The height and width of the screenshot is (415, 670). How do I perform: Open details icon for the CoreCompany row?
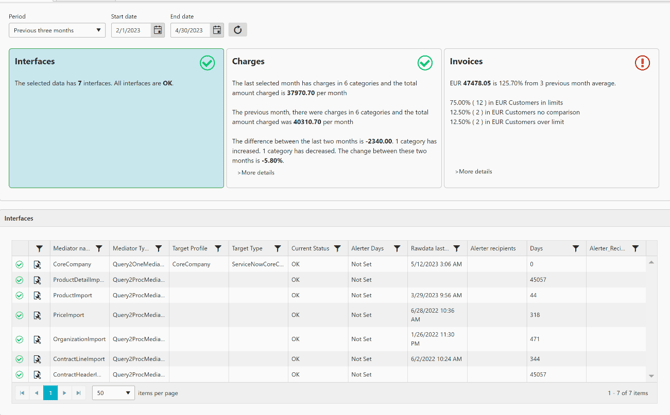(37, 265)
